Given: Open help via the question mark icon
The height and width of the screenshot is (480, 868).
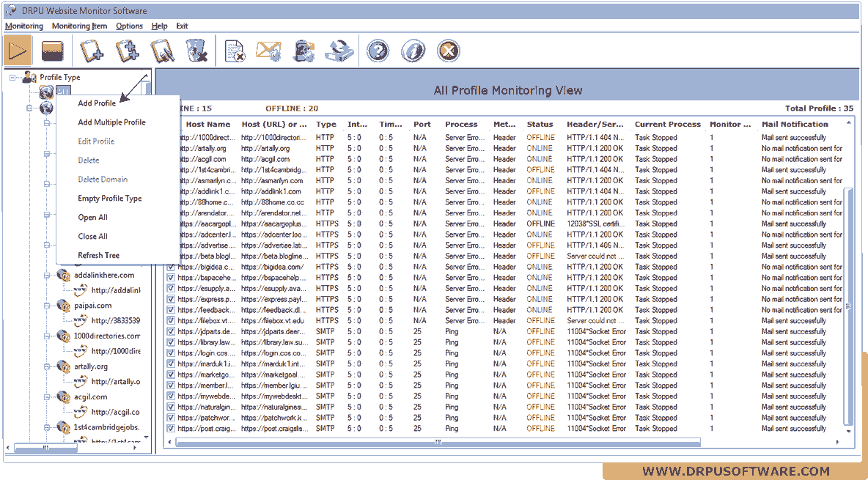Looking at the screenshot, I should [378, 51].
